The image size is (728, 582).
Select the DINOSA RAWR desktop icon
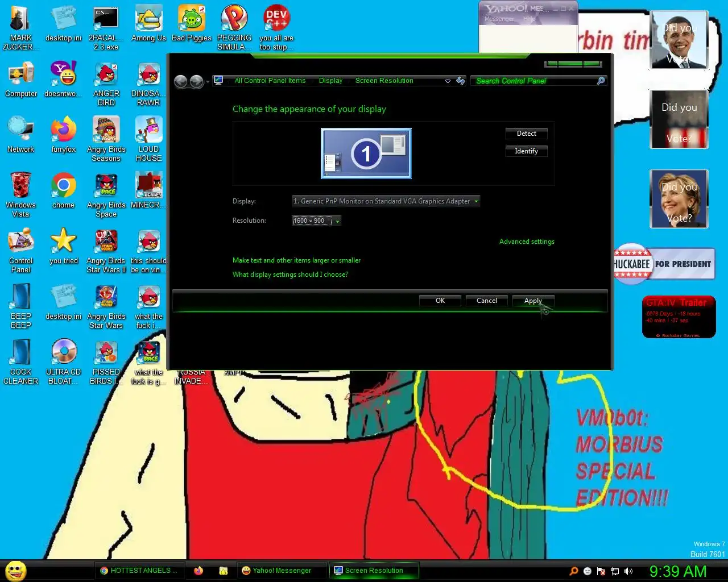coord(148,83)
